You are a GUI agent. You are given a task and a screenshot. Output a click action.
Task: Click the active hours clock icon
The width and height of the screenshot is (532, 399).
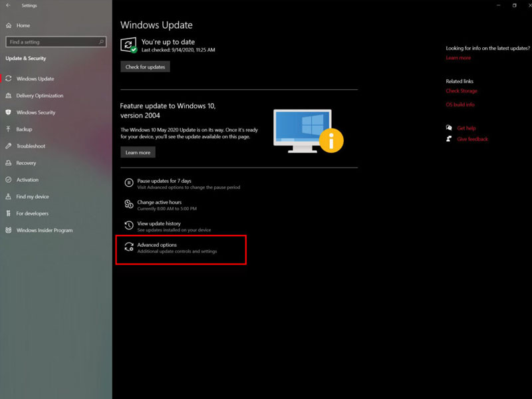[x=129, y=204]
